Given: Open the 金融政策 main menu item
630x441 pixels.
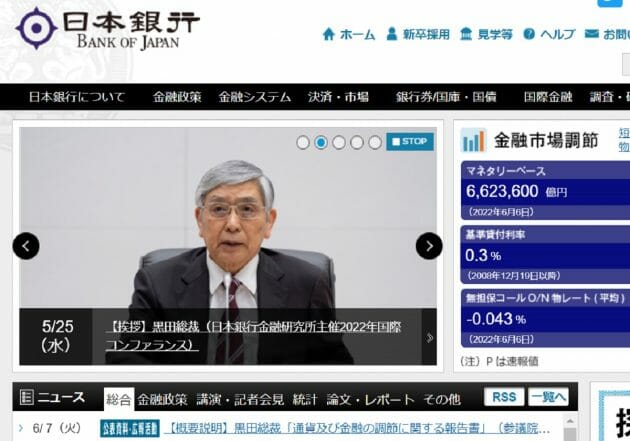Looking at the screenshot, I should point(177,97).
